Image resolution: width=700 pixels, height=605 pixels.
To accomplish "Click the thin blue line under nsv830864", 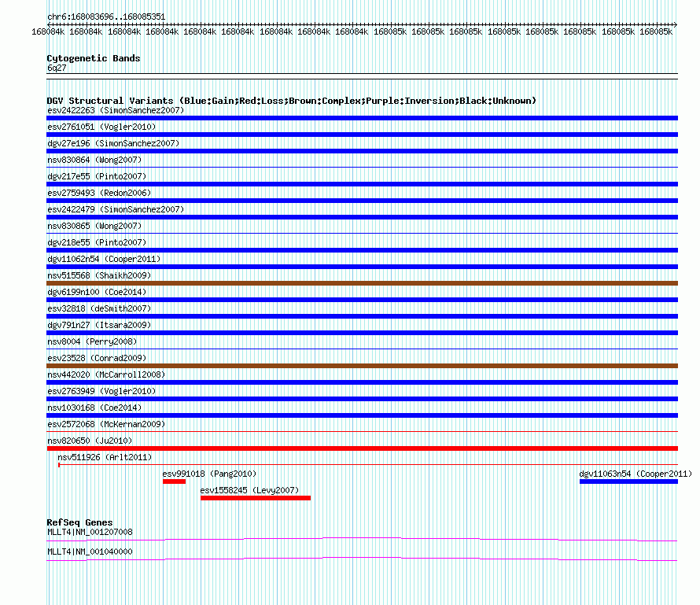I will coord(362,168).
